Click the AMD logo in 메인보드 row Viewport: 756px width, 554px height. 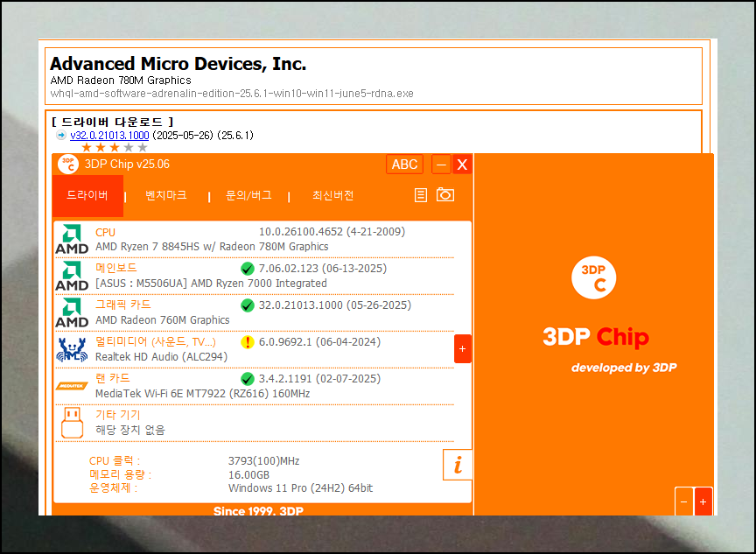tap(72, 276)
